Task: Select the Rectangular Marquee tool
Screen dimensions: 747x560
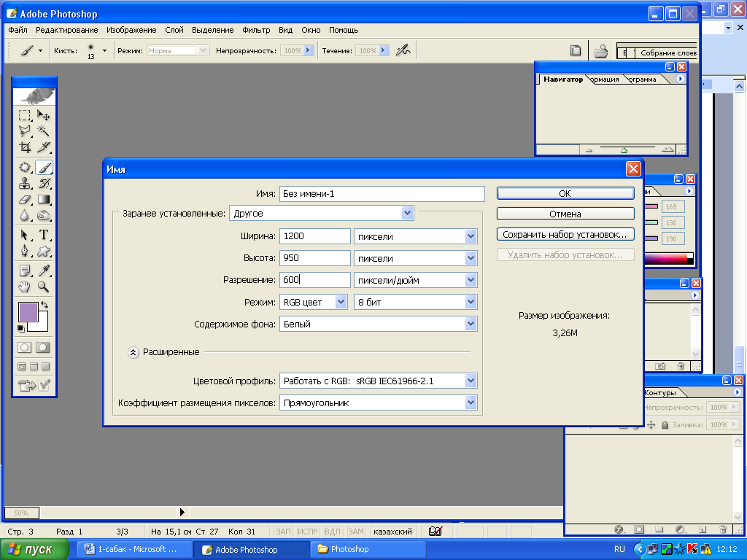Action: (x=25, y=116)
